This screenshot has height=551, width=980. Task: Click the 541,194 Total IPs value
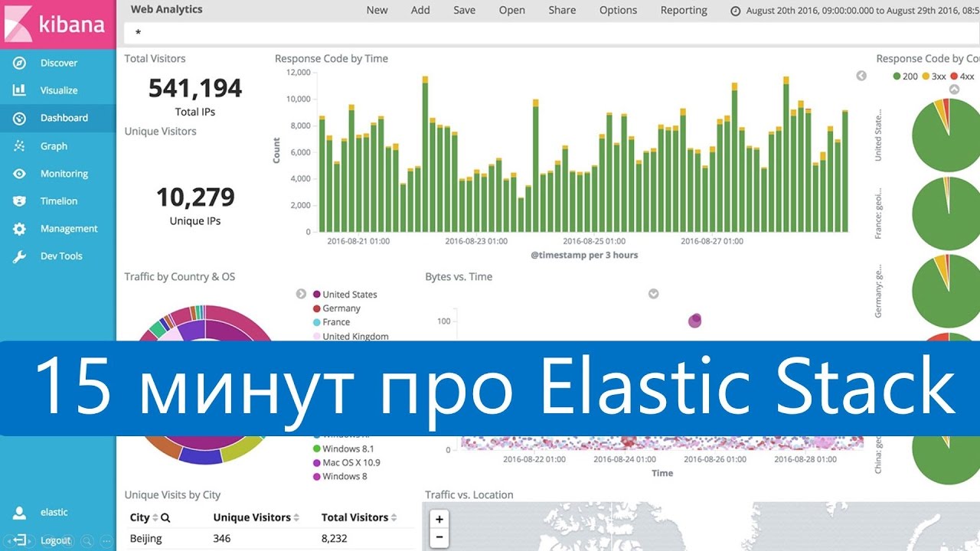(195, 88)
